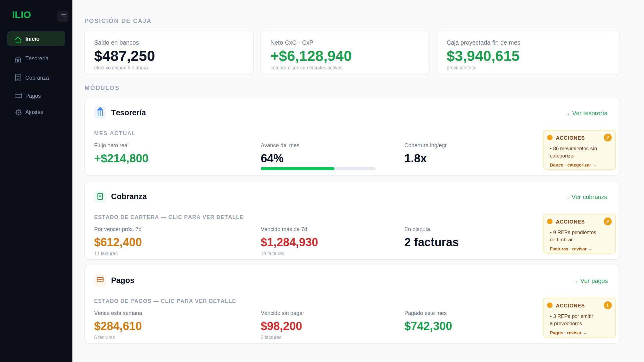Click the orange dot in Tesorería Acciones
Image resolution: width=644 pixels, height=362 pixels.
point(550,138)
